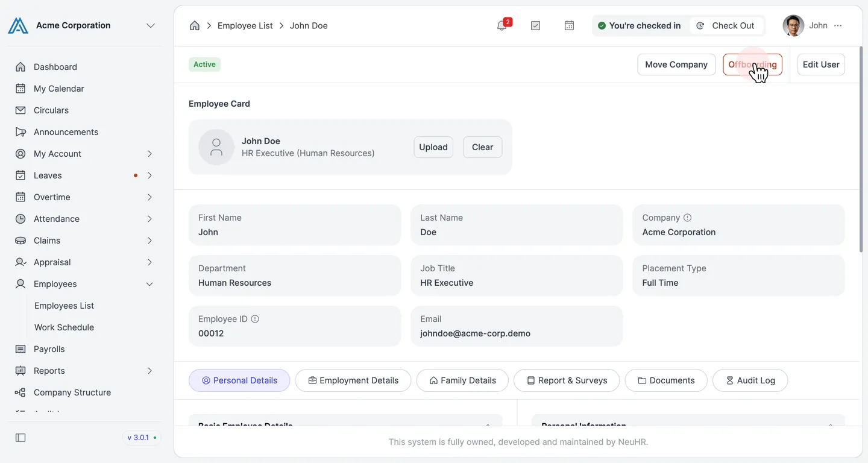Expand the My Account submenu chevron
Screen dimensions: 868x463
click(x=149, y=154)
